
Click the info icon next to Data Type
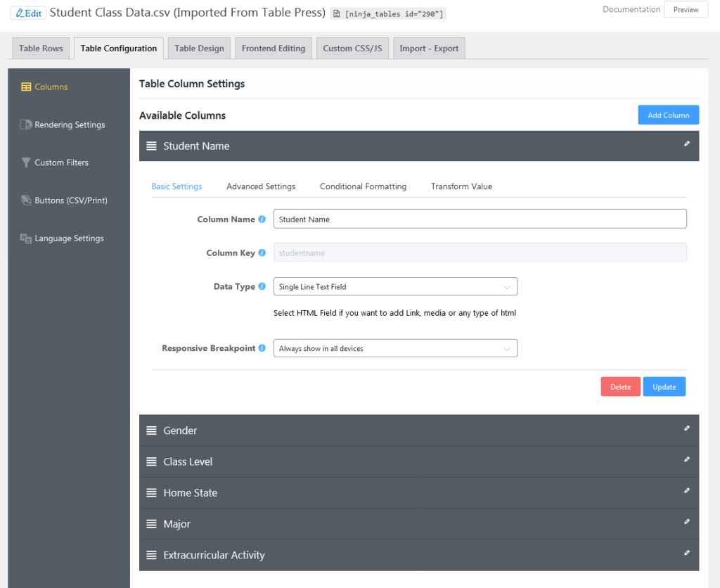(x=261, y=286)
